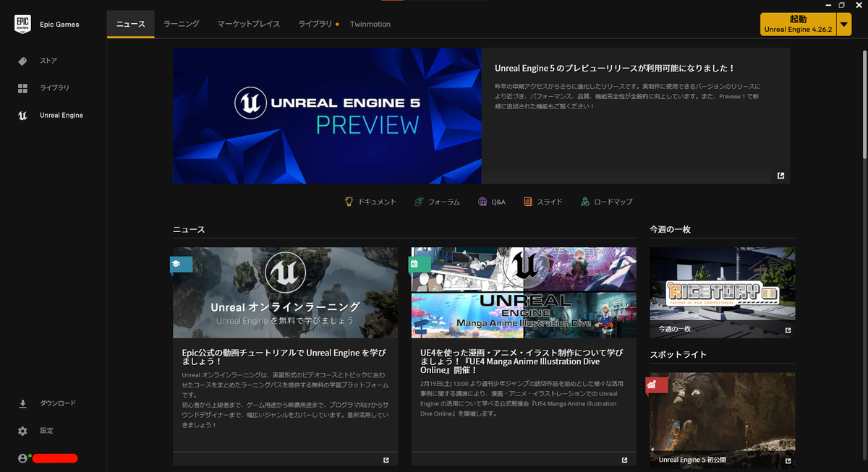868x472 pixels.
Task: Open the ダウンロード download arrow icon
Action: [22, 403]
